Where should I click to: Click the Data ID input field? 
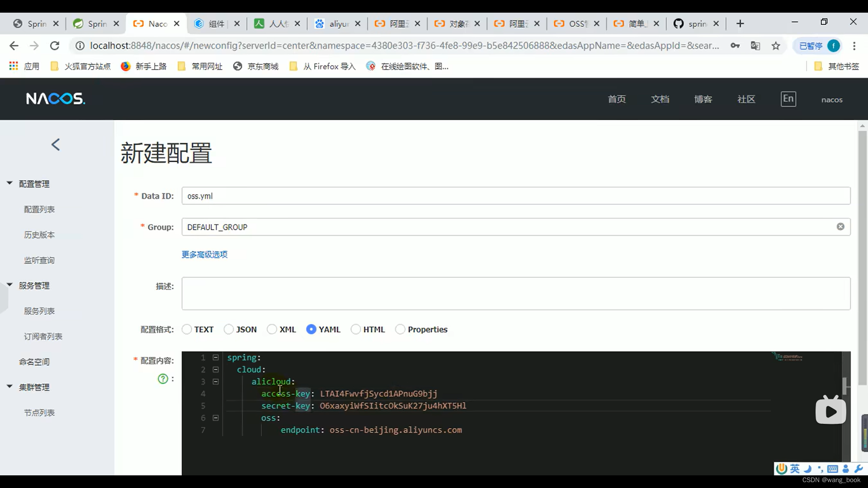point(516,196)
